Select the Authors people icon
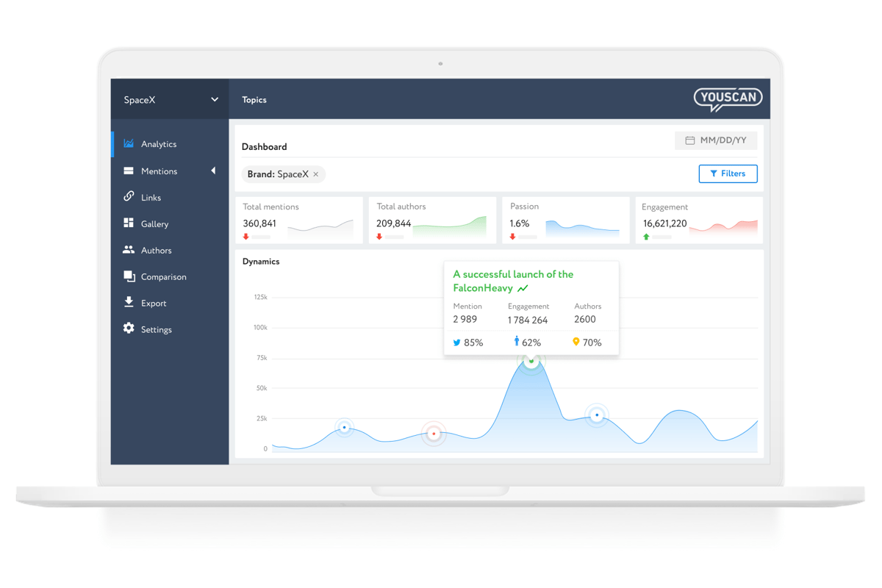The image size is (882, 588). [129, 250]
